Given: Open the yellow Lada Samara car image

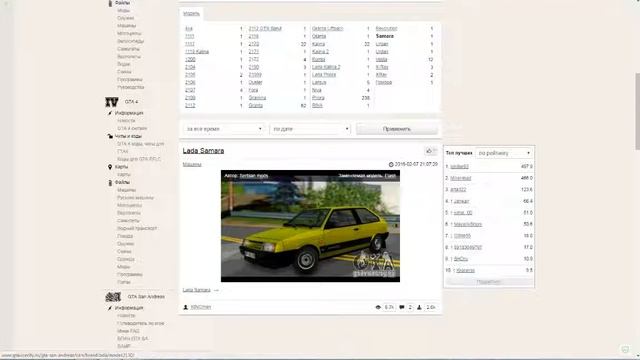Looking at the screenshot, I should coord(310,227).
